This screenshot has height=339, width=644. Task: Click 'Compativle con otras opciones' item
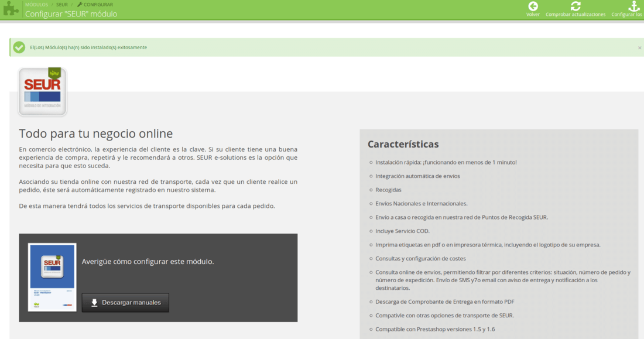[x=445, y=316]
